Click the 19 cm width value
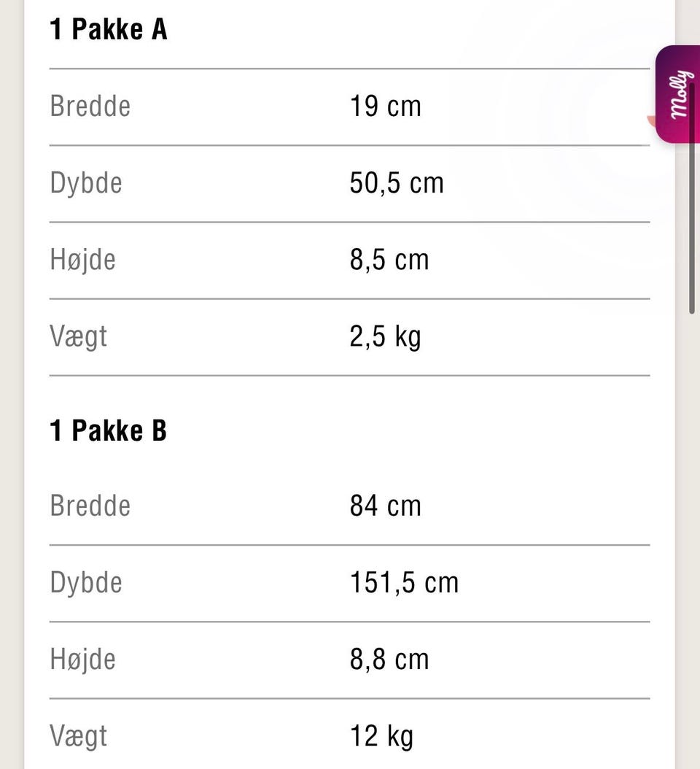The width and height of the screenshot is (700, 769). (x=386, y=107)
